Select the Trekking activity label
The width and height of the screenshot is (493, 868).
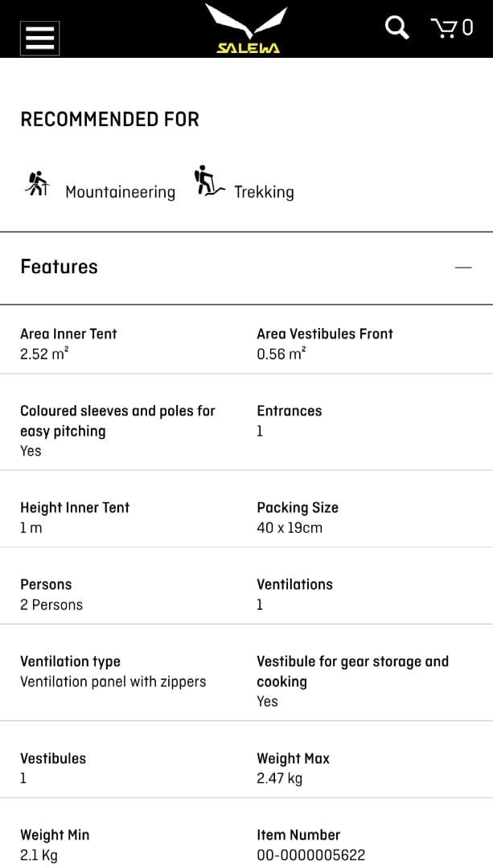coord(264,192)
